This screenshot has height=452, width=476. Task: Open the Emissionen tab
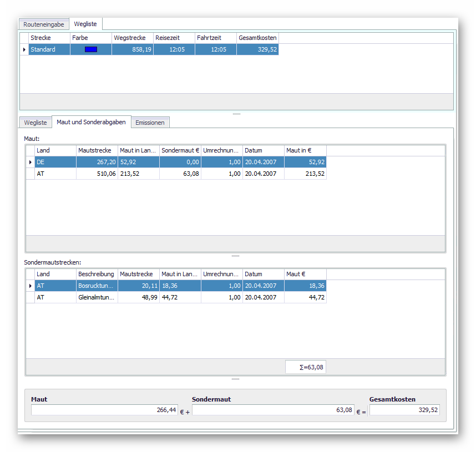pyautogui.click(x=150, y=123)
